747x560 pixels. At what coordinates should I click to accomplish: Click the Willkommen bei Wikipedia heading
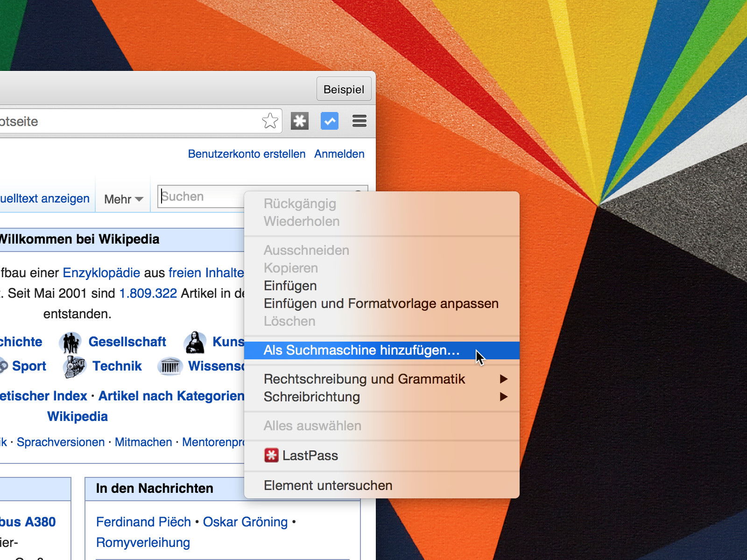point(79,239)
